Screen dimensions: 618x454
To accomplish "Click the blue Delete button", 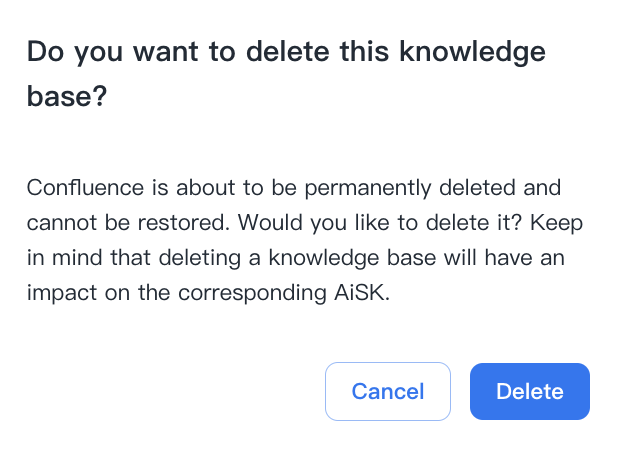I will (x=530, y=392).
